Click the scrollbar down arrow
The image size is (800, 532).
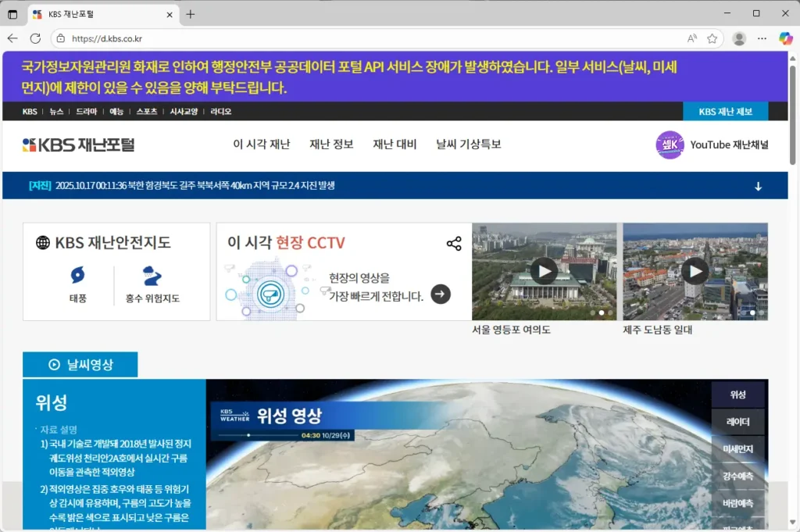792,523
